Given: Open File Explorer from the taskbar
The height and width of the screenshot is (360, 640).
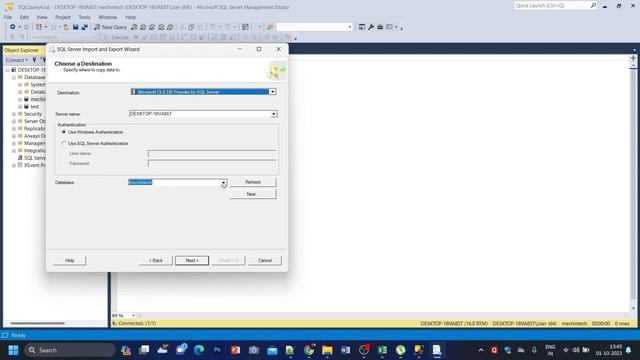Looking at the screenshot, I should point(327,350).
